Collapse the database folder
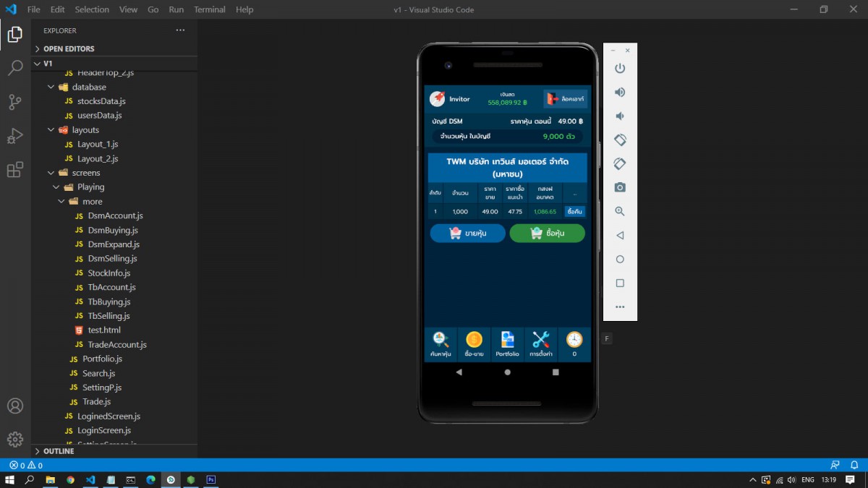Image resolution: width=868 pixels, height=488 pixels. pos(89,87)
